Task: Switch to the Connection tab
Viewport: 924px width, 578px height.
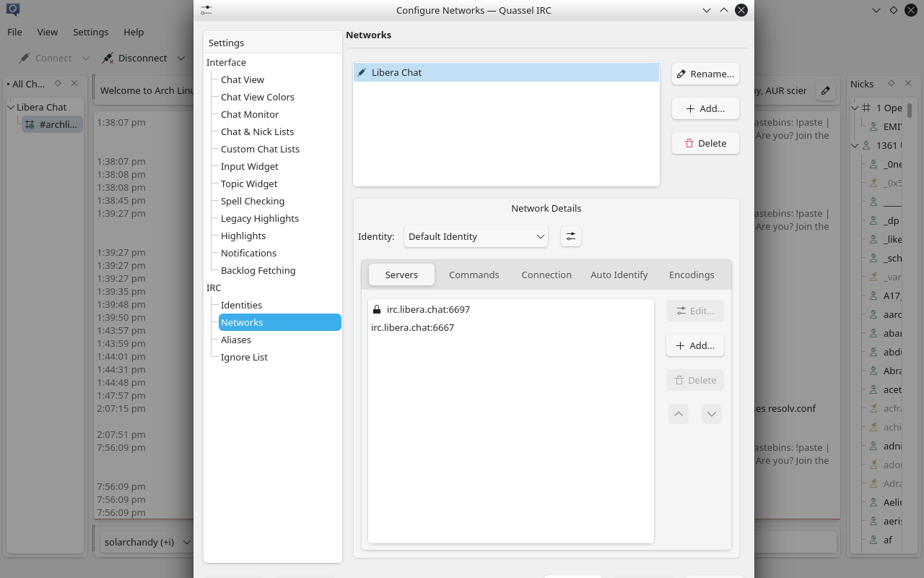Action: click(546, 275)
